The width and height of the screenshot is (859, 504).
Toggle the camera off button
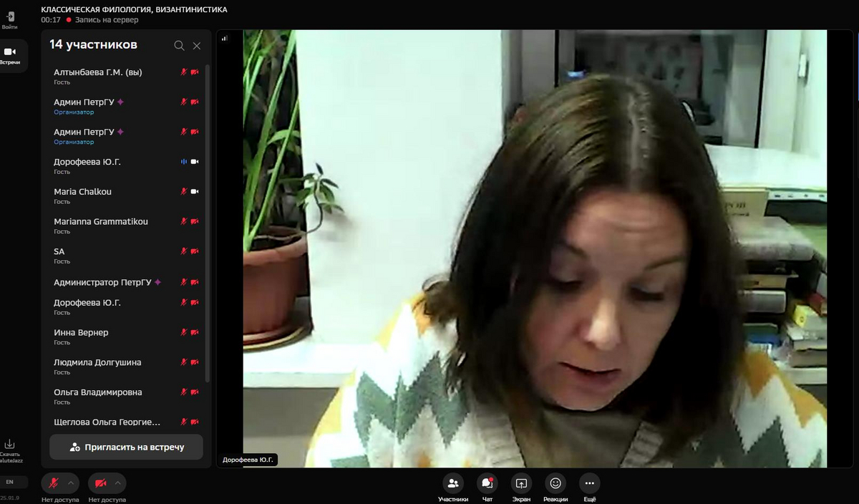[x=100, y=483]
